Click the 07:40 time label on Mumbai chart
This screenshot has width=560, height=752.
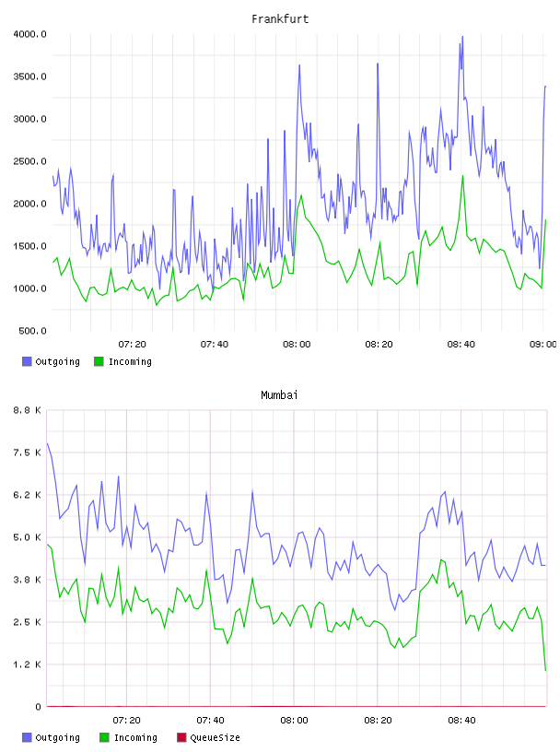pos(210,721)
